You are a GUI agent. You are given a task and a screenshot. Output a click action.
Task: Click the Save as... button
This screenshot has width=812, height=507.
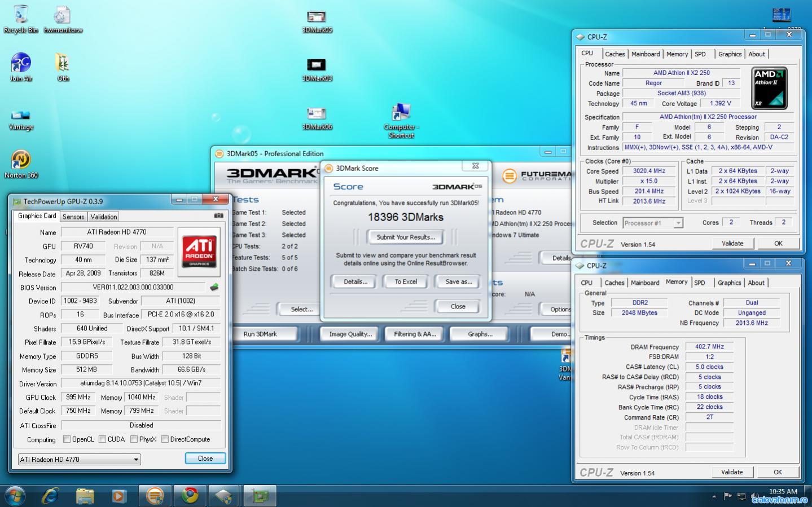(x=459, y=282)
